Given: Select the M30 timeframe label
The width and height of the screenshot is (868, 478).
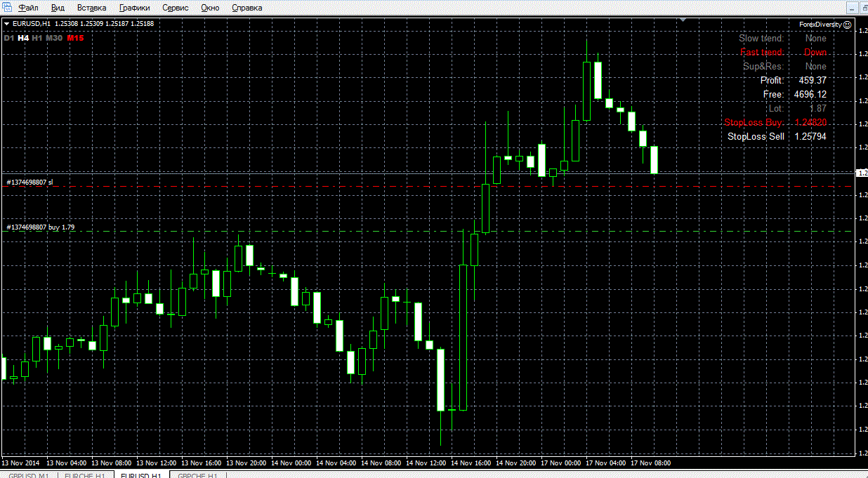Looking at the screenshot, I should tap(54, 38).
